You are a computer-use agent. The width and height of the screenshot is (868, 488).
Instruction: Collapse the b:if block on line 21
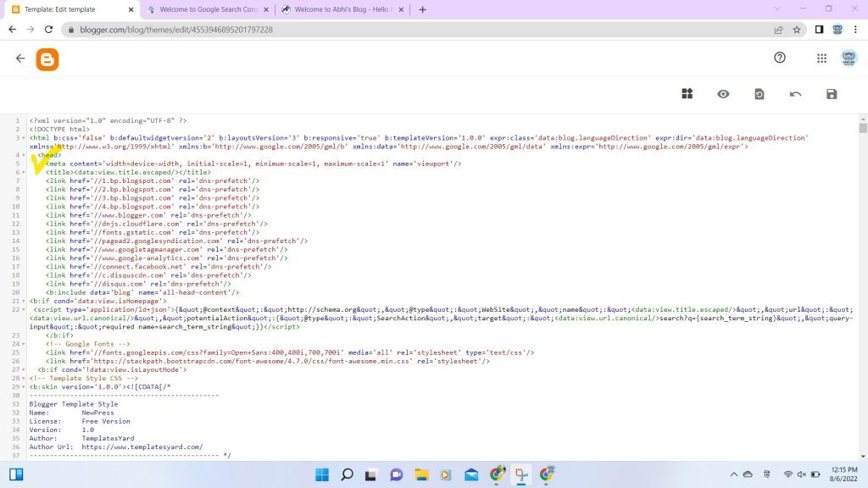coord(23,301)
